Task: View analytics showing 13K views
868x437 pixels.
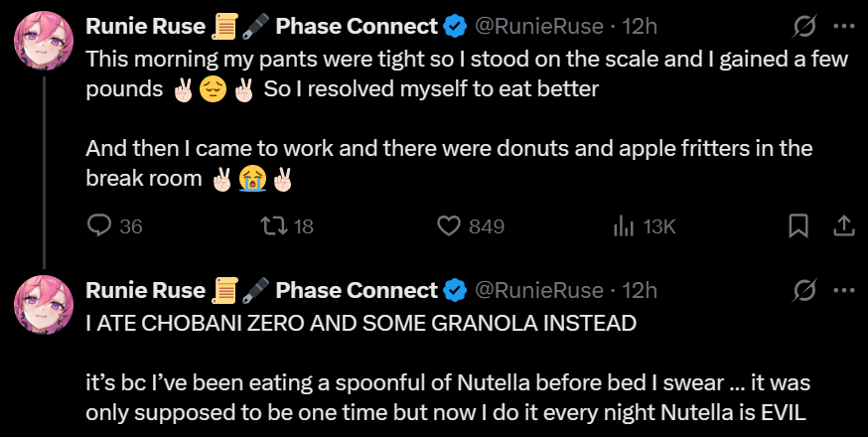Action: click(x=625, y=226)
